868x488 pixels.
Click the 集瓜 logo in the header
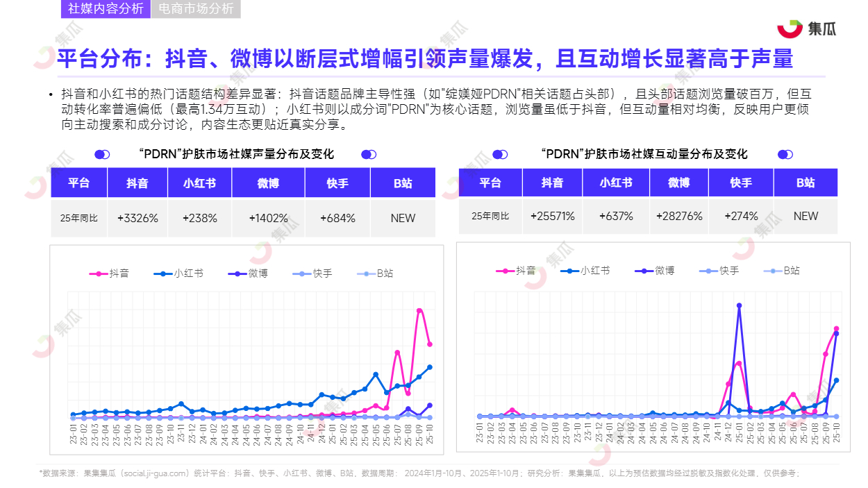[x=806, y=28]
